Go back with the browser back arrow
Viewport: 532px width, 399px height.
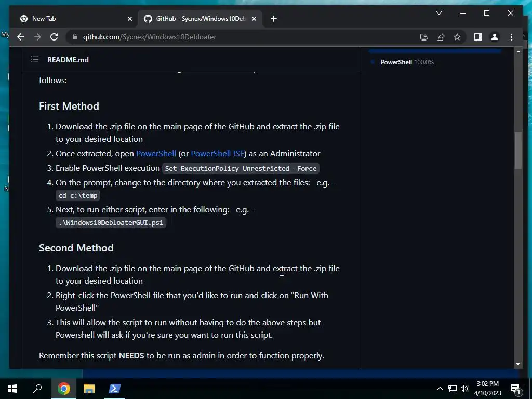coord(21,37)
